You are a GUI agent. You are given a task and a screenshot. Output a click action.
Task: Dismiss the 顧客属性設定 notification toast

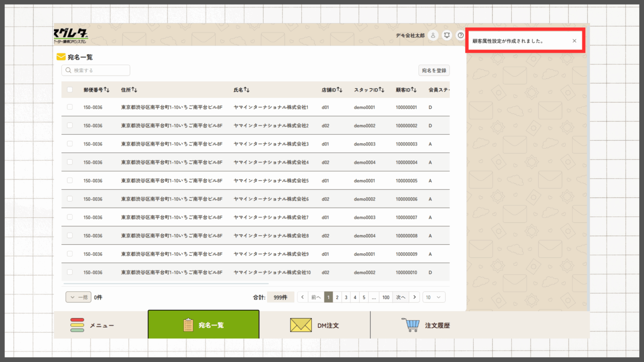coord(574,41)
